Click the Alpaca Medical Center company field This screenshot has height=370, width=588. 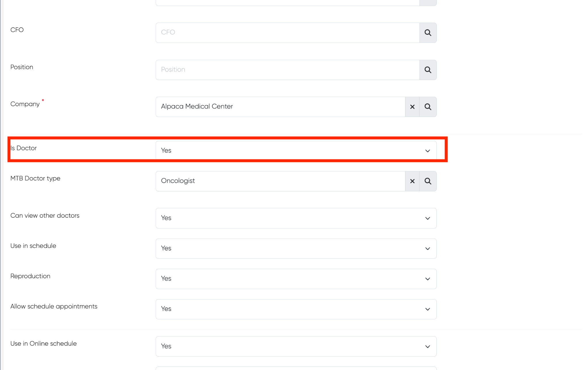pos(280,107)
